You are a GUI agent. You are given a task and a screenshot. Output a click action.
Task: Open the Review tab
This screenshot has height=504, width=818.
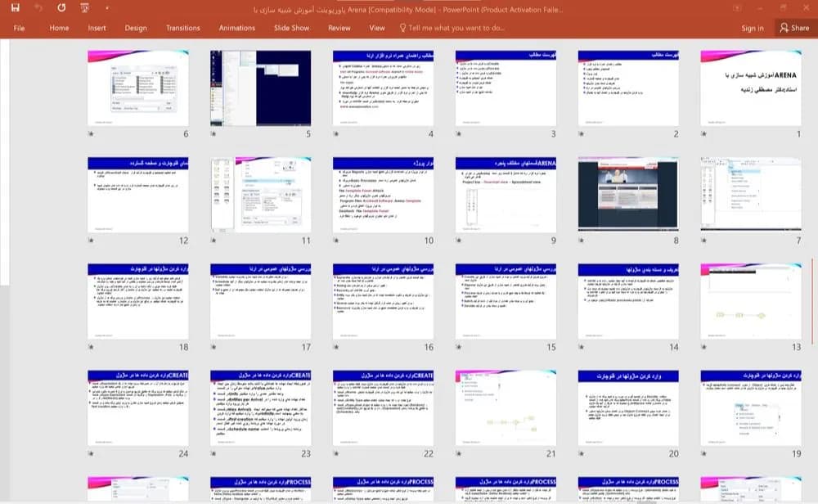tap(339, 28)
